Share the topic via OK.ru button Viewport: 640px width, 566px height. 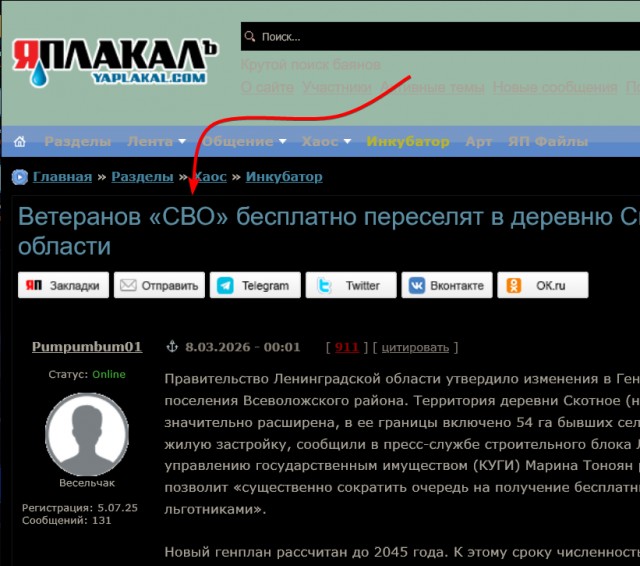pyautogui.click(x=543, y=285)
